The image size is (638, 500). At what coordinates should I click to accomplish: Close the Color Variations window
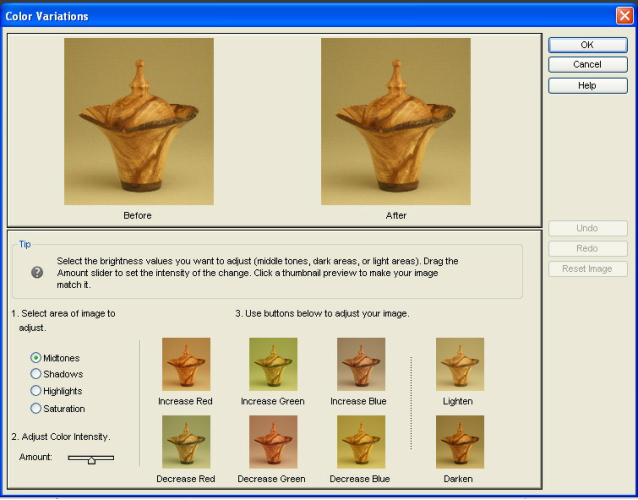623,16
